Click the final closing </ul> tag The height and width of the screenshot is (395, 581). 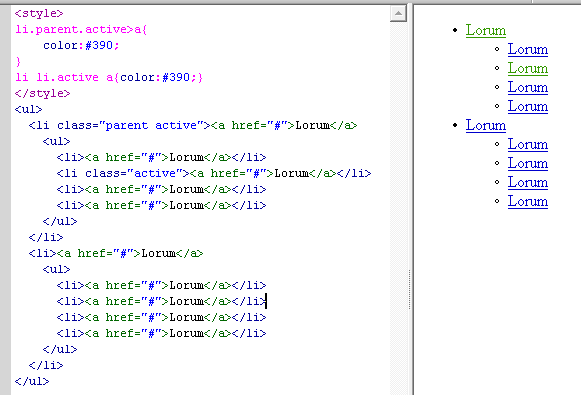pos(32,381)
